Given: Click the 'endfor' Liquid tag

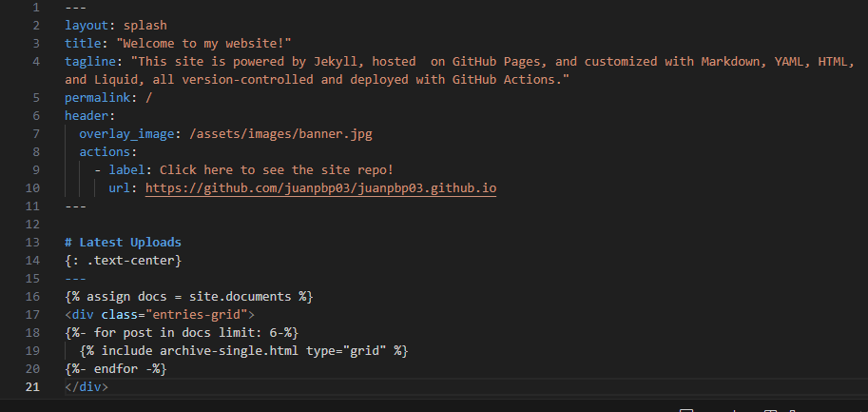Looking at the screenshot, I should pyautogui.click(x=116, y=368).
